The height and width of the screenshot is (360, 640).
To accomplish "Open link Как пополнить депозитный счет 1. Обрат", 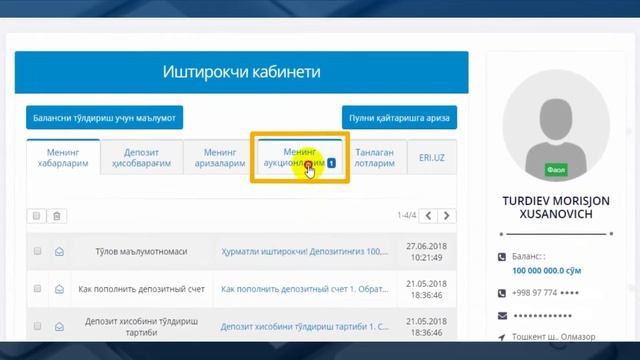I will [304, 289].
